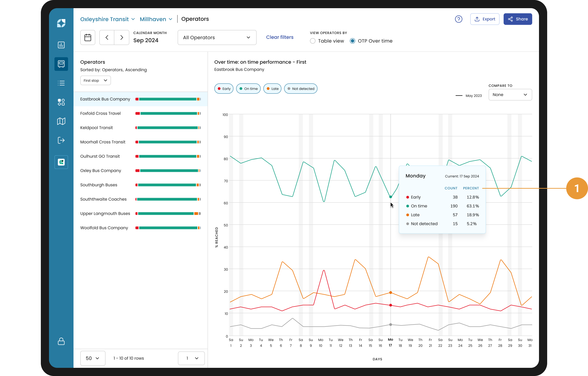Open the bar chart sidebar icon
The height and width of the screenshot is (376, 588).
[x=61, y=45]
